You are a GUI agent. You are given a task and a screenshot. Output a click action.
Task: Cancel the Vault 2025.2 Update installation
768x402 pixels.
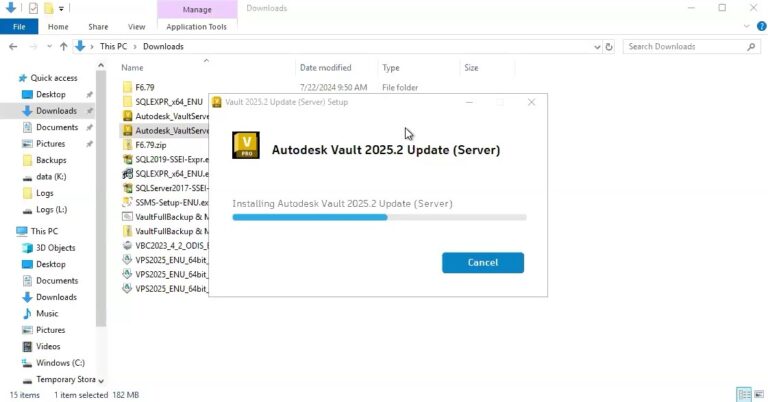pyautogui.click(x=482, y=262)
